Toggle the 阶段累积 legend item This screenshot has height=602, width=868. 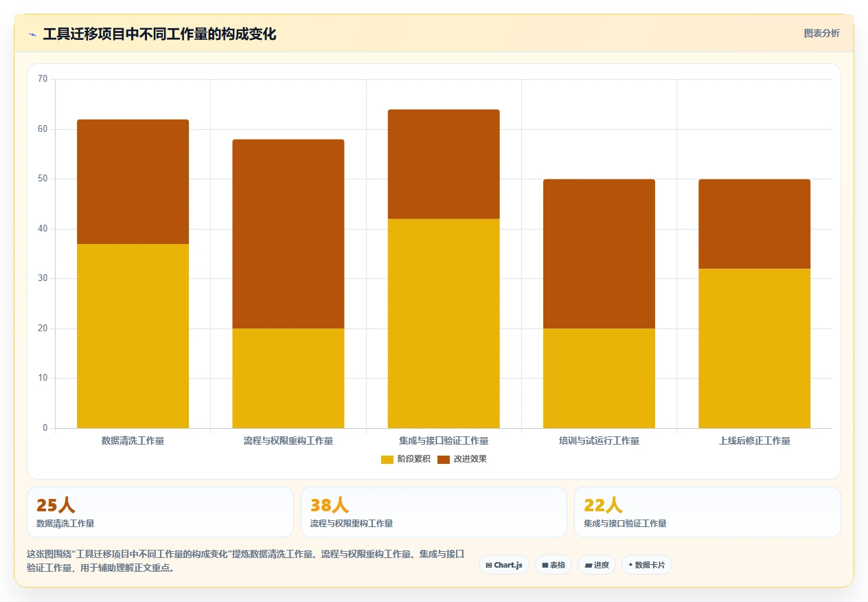406,459
